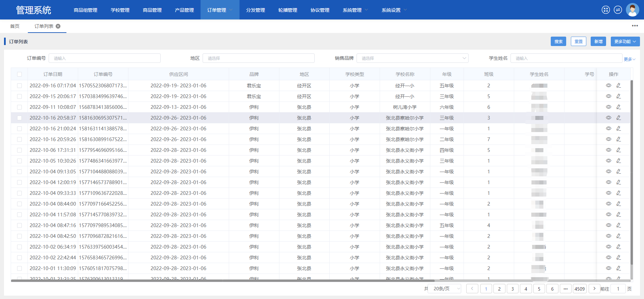Image resolution: width=644 pixels, height=299 pixels.
Task: Expand more filters with 更多 link
Action: tap(629, 59)
